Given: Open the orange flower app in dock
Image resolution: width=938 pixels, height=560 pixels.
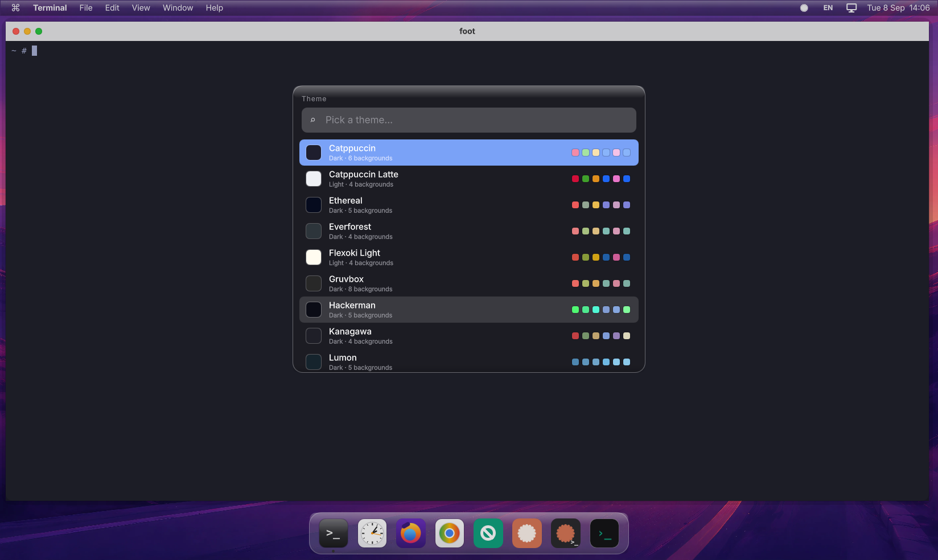Looking at the screenshot, I should click(527, 533).
